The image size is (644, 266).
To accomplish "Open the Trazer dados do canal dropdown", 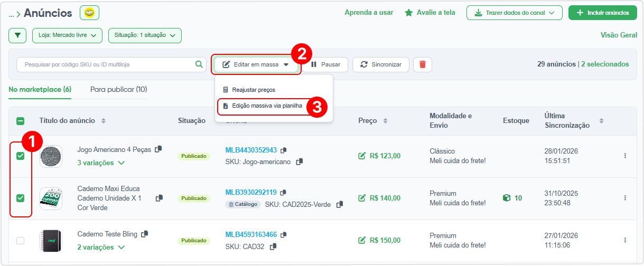I will (x=514, y=13).
